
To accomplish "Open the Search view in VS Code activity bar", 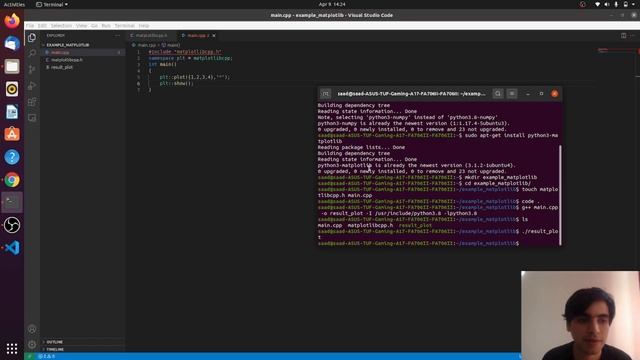I will click(x=32, y=53).
